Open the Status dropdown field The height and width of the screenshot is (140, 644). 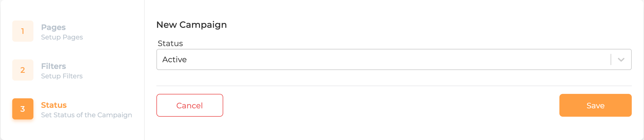click(x=394, y=59)
